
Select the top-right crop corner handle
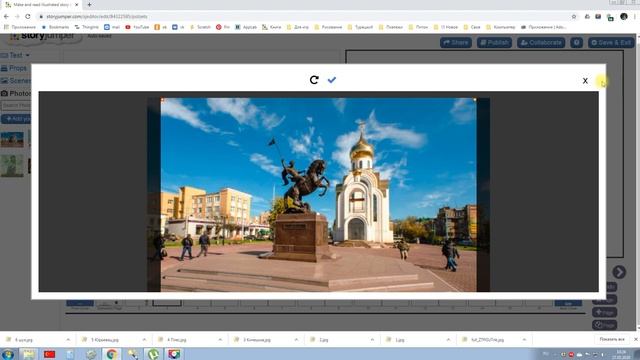coord(475,99)
